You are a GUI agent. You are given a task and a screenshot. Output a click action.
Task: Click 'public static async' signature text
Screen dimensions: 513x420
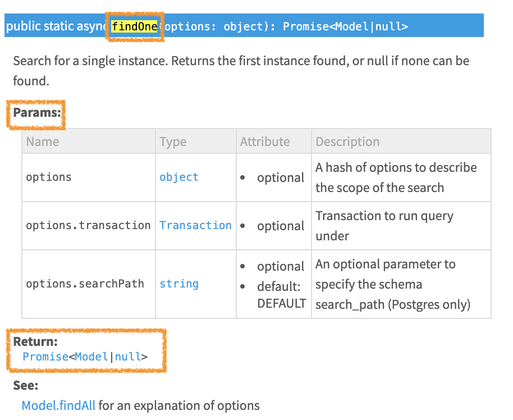pos(58,26)
